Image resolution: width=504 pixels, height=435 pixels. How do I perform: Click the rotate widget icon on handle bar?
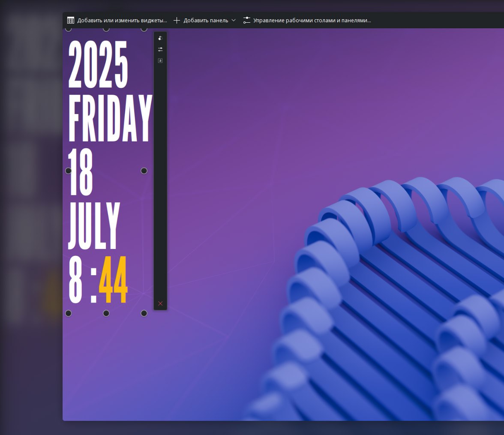coord(160,38)
